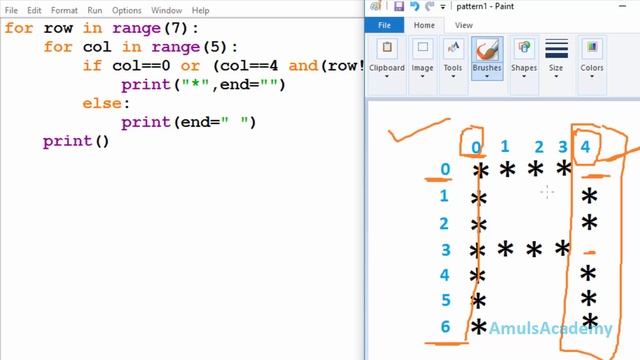Open the File menu in IDLE editor
The height and width of the screenshot is (360, 640).
[x=11, y=10]
